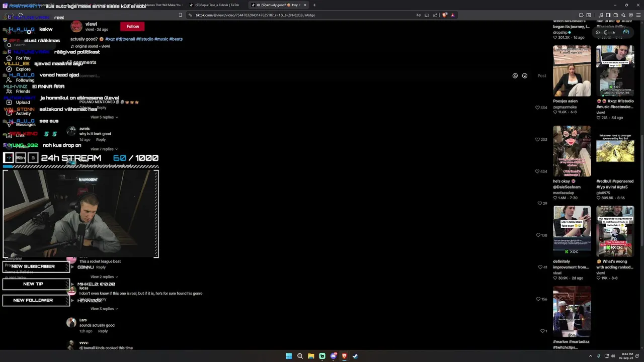
Task: Open Steam from the taskbar
Action: [355, 356]
